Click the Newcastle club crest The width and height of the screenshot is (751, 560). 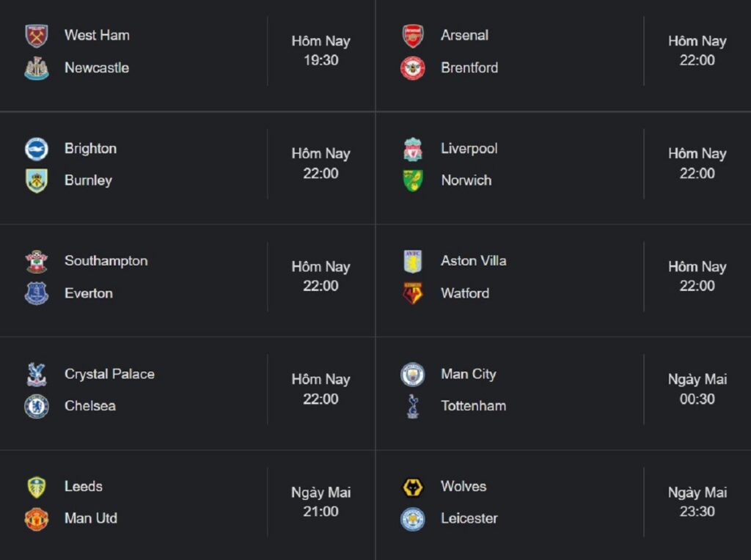coord(37,68)
